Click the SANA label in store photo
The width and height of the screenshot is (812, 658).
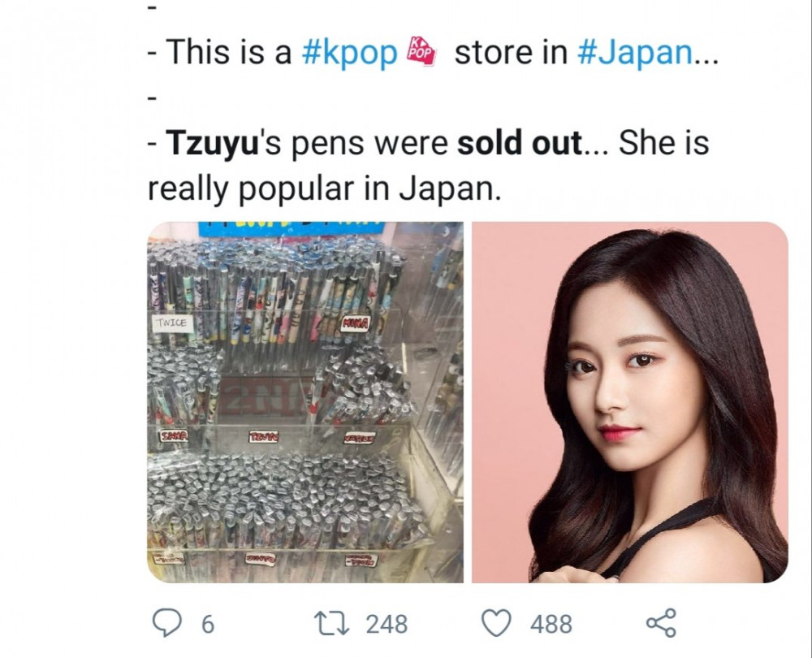click(174, 435)
